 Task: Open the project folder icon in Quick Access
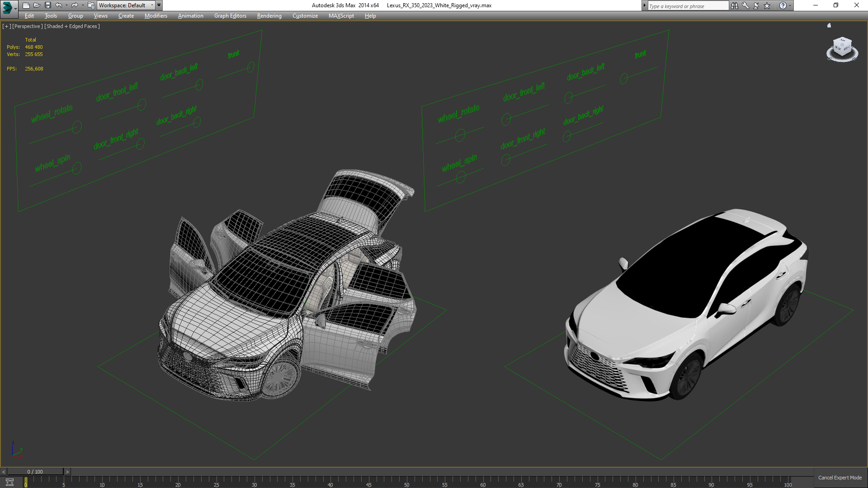(x=91, y=5)
